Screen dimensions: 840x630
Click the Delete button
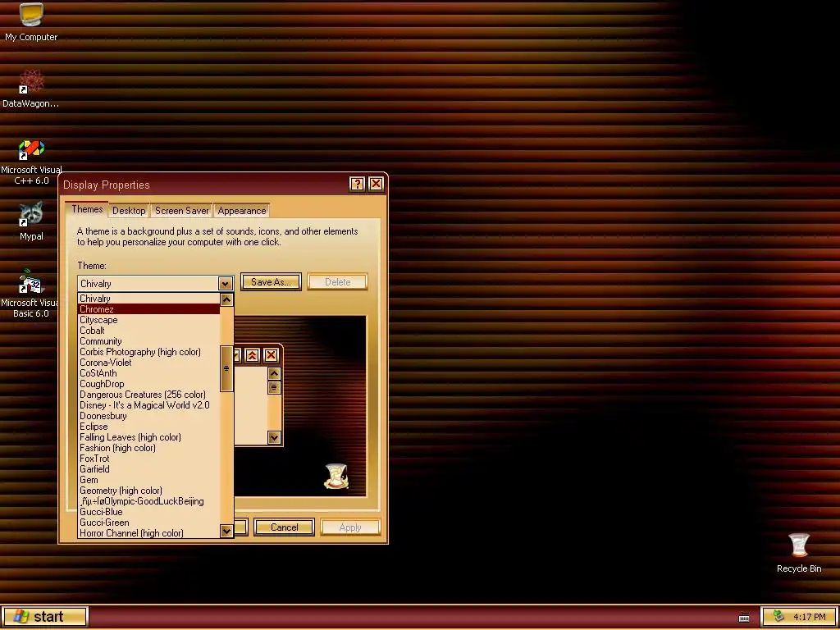(x=337, y=282)
